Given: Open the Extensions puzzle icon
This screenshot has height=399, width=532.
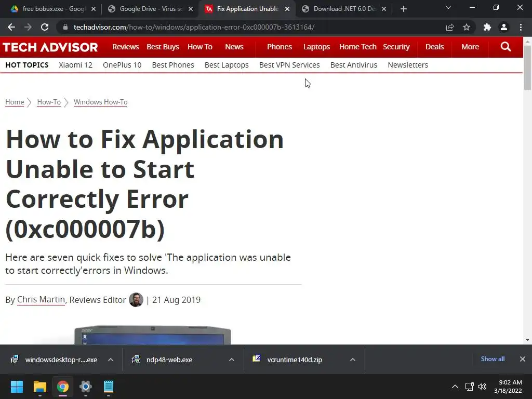Looking at the screenshot, I should coord(487,27).
